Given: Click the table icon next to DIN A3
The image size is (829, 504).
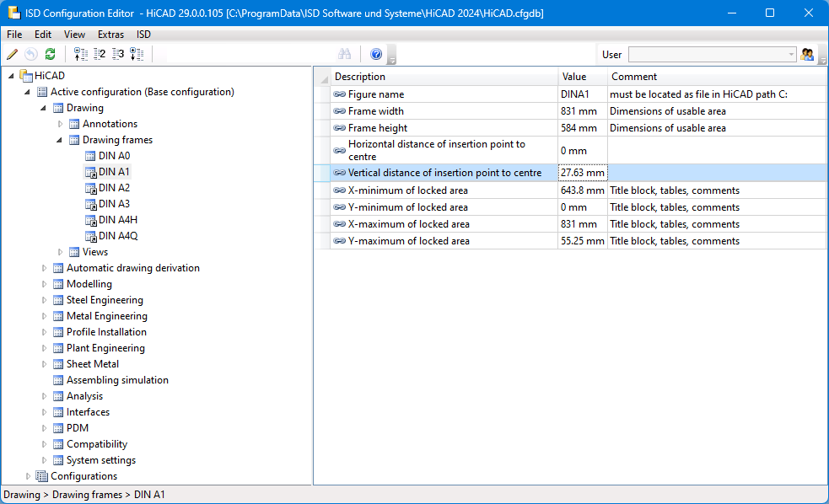Looking at the screenshot, I should click(90, 204).
